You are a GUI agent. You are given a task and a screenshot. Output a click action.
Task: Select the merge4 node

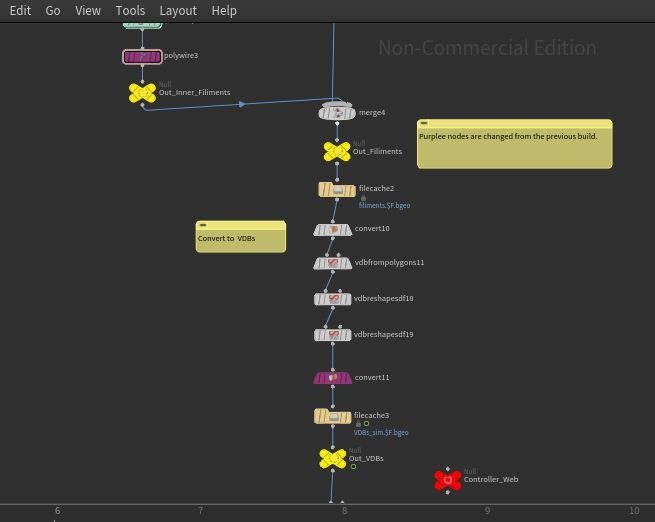[337, 113]
